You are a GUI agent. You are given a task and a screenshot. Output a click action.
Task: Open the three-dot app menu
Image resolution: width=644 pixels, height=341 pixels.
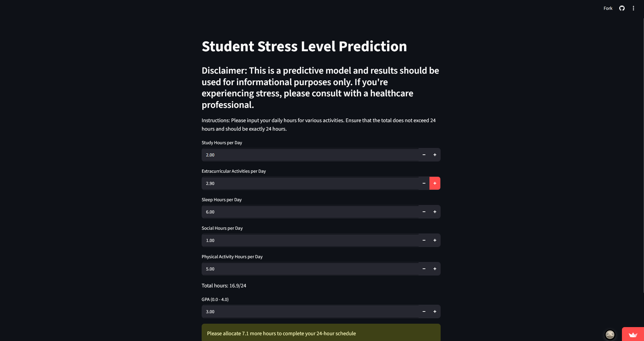click(633, 8)
